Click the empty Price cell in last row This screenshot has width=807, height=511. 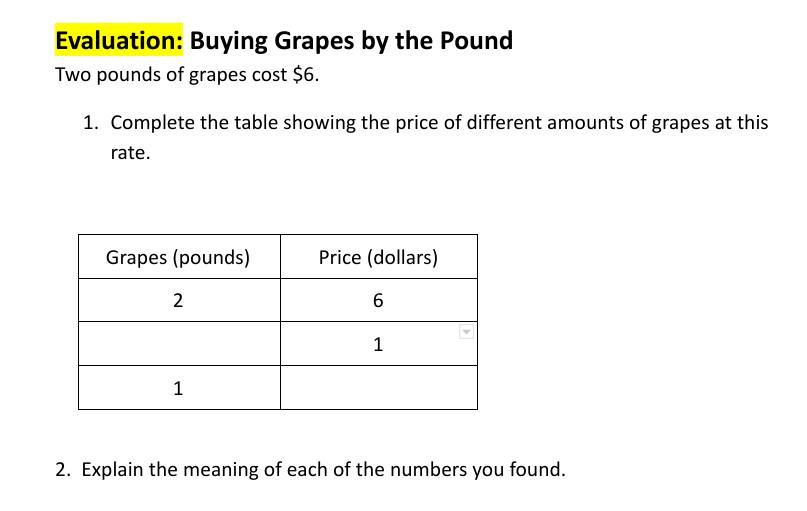click(379, 387)
